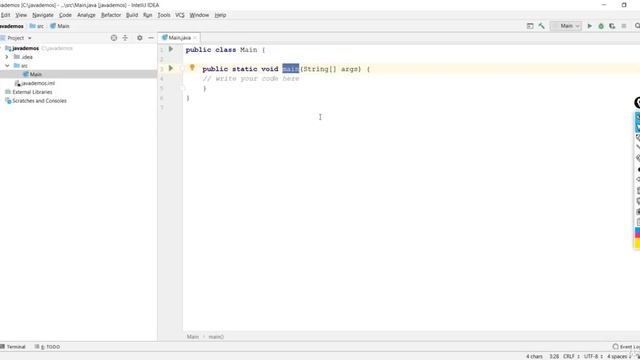Open the Main run configuration dropdown
640x360 pixels.
566,26
